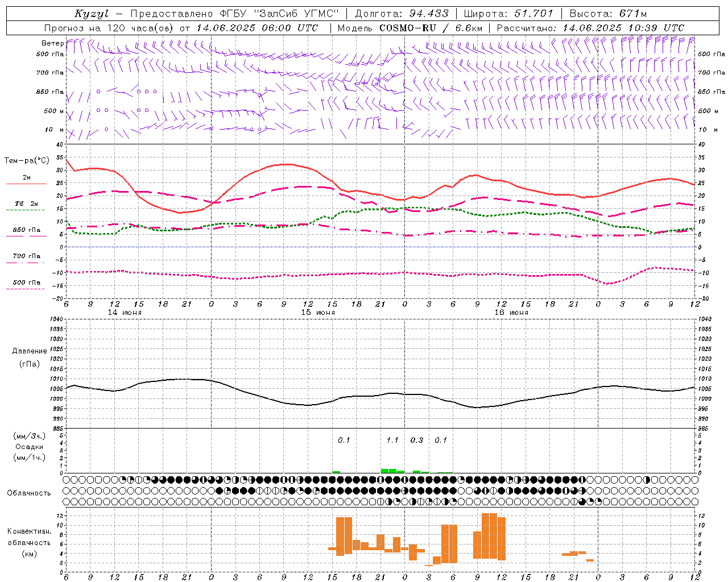This screenshot has height=582, width=728.
Task: Click the solid line sample under "2м" legend
Action: (x=26, y=184)
